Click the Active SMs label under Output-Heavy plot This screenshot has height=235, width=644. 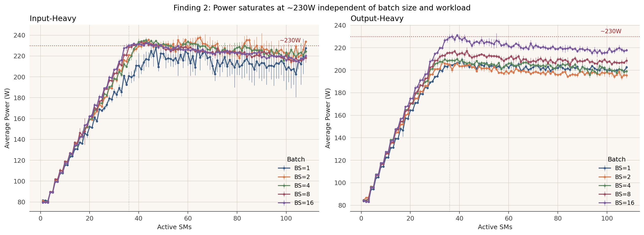pyautogui.click(x=495, y=227)
